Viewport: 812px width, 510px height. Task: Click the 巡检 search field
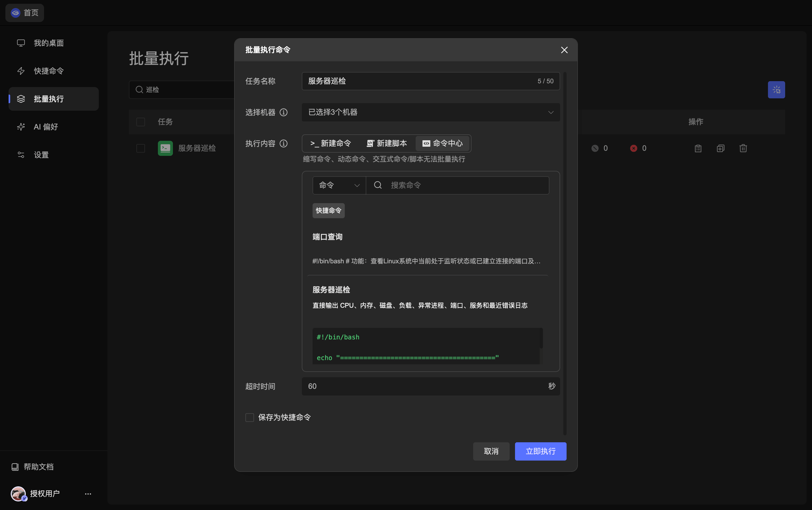point(182,89)
